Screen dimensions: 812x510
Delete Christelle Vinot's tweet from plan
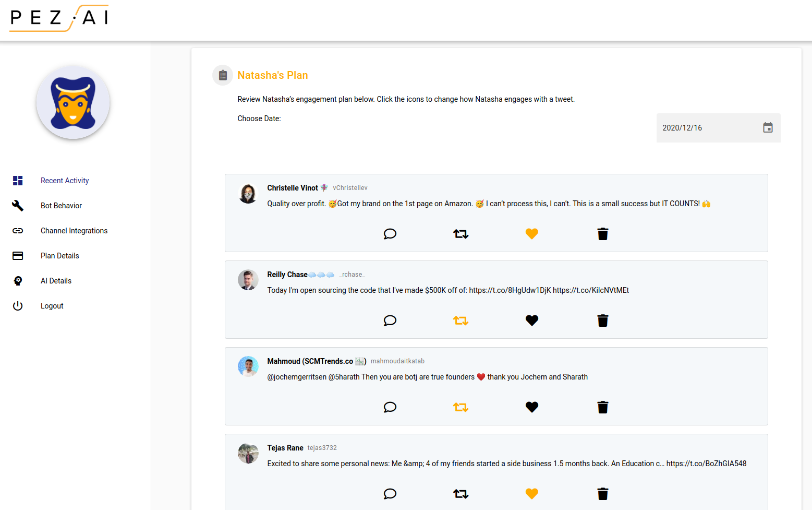click(x=603, y=234)
